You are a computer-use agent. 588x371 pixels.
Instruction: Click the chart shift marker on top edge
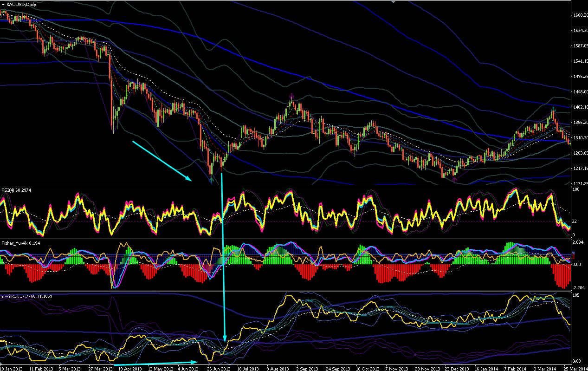pos(394,2)
